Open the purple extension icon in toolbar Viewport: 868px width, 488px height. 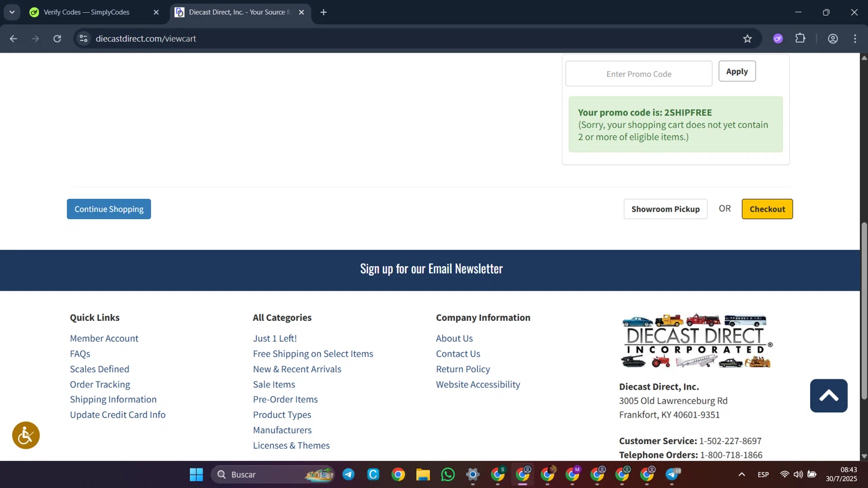pos(778,39)
